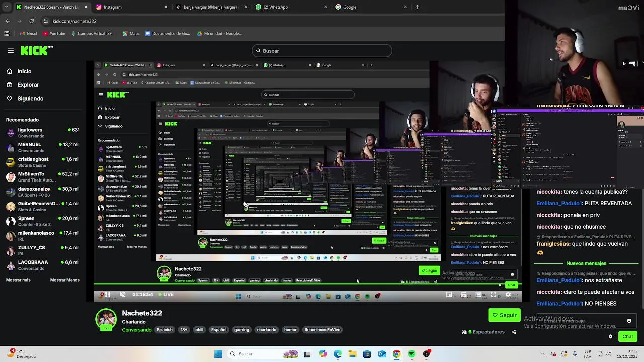The image size is (644, 362).
Task: Open recommended channel davooxeneize
Action: 43,192
